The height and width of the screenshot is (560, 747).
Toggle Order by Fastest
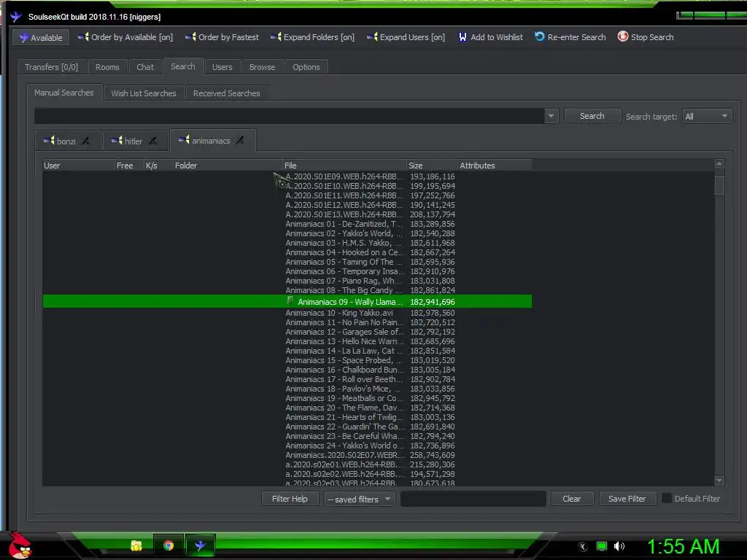[222, 37]
